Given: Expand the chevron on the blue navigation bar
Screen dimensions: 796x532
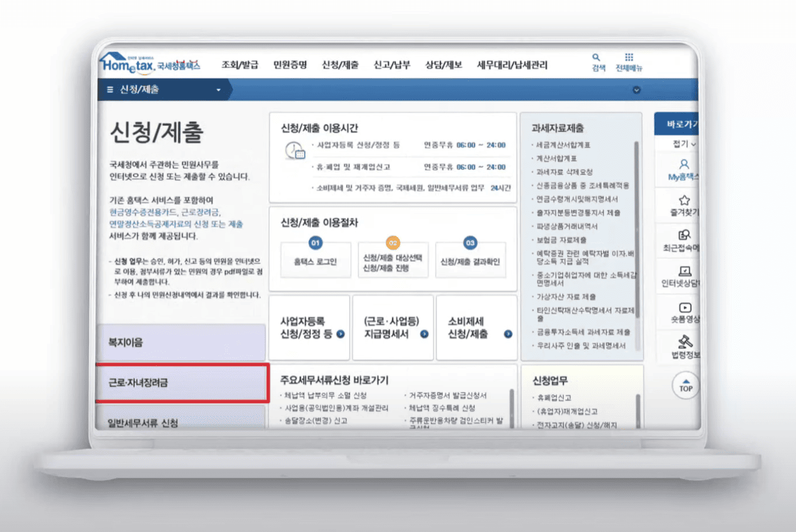Looking at the screenshot, I should 636,89.
